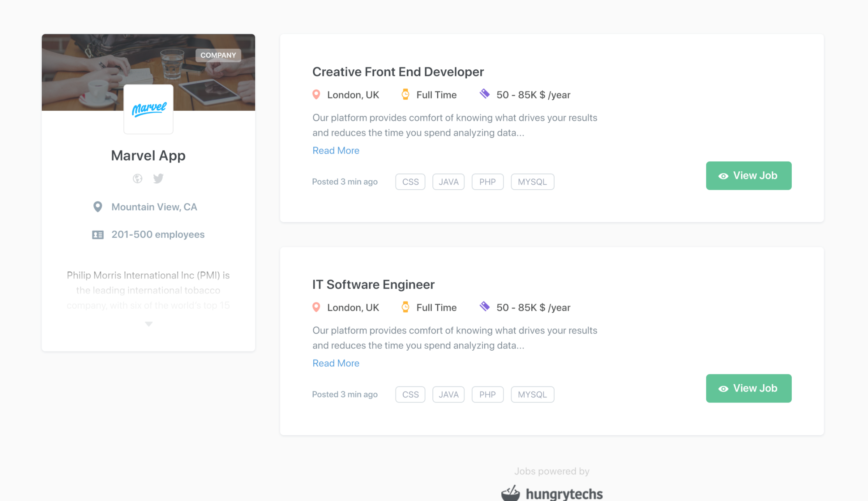Click Read More under IT Software Engineer

click(336, 363)
